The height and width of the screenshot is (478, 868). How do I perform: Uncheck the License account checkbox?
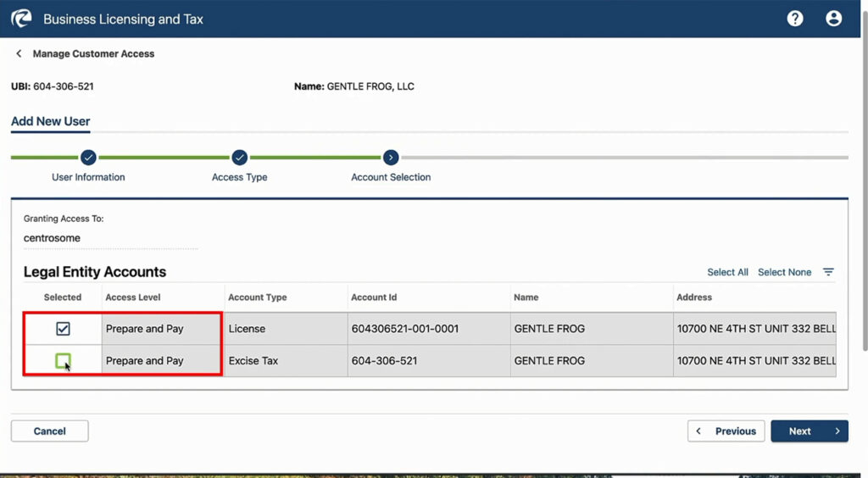(63, 329)
